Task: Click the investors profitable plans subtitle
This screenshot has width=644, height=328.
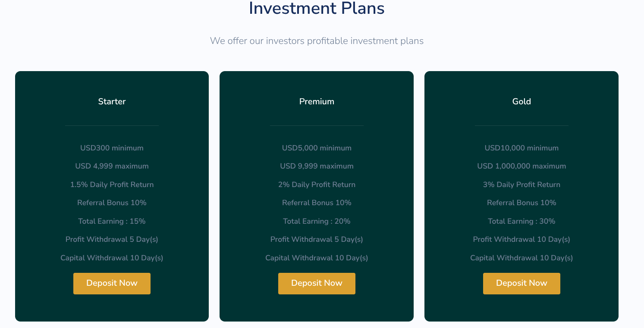Action: tap(317, 41)
